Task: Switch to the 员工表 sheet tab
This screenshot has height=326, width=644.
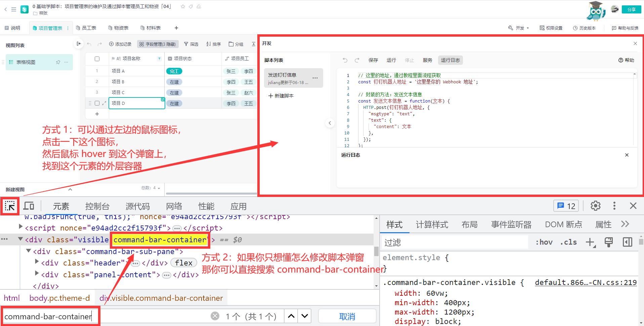Action: coord(86,28)
